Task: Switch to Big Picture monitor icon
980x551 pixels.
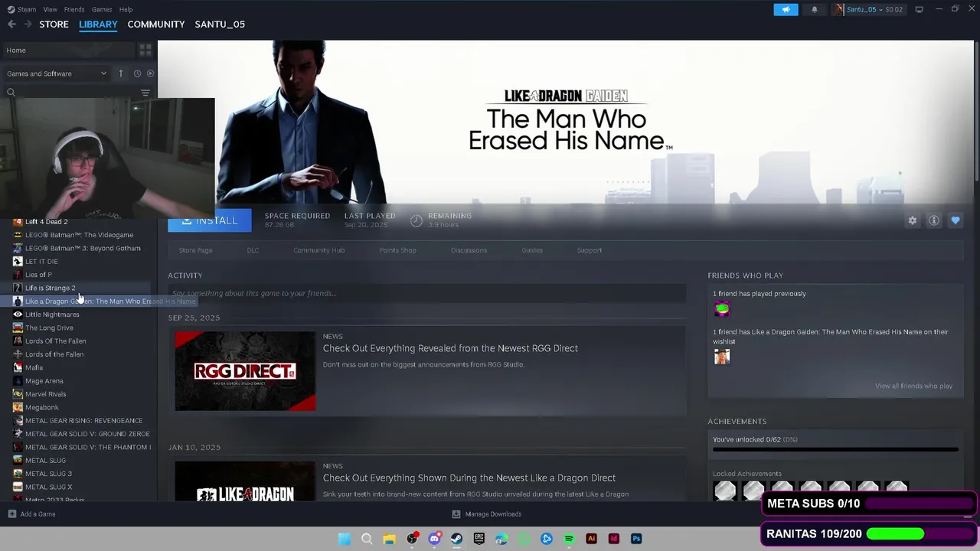Action: point(920,9)
